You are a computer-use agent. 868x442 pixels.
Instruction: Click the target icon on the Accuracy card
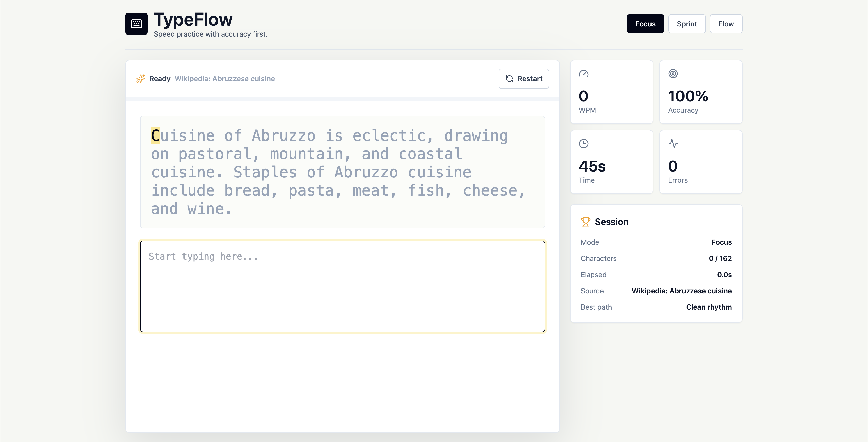[673, 73]
